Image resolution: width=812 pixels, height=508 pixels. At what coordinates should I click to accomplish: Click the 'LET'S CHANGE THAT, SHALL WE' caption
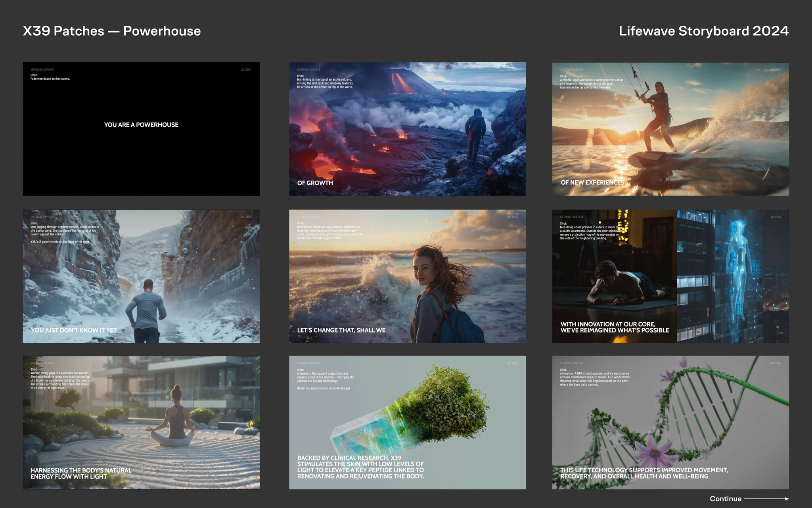[341, 330]
